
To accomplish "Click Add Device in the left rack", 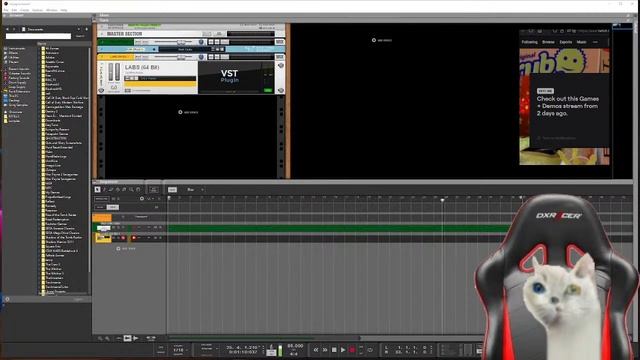I will [188, 112].
